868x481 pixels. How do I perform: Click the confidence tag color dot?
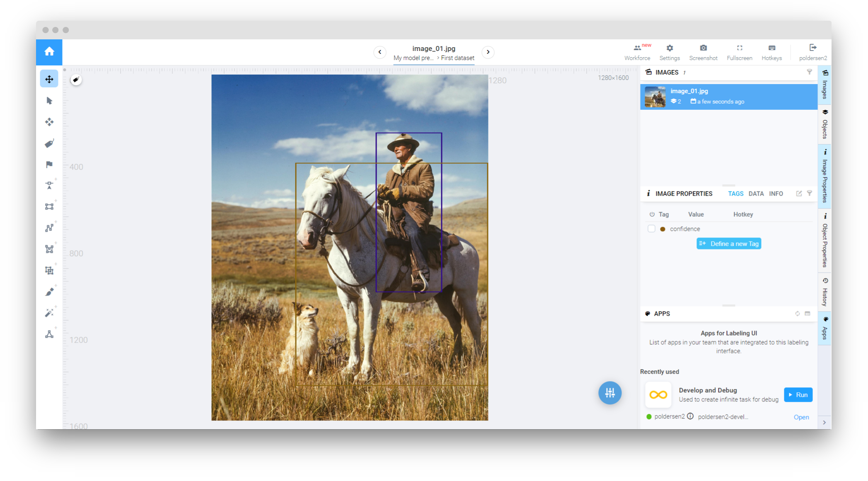662,229
